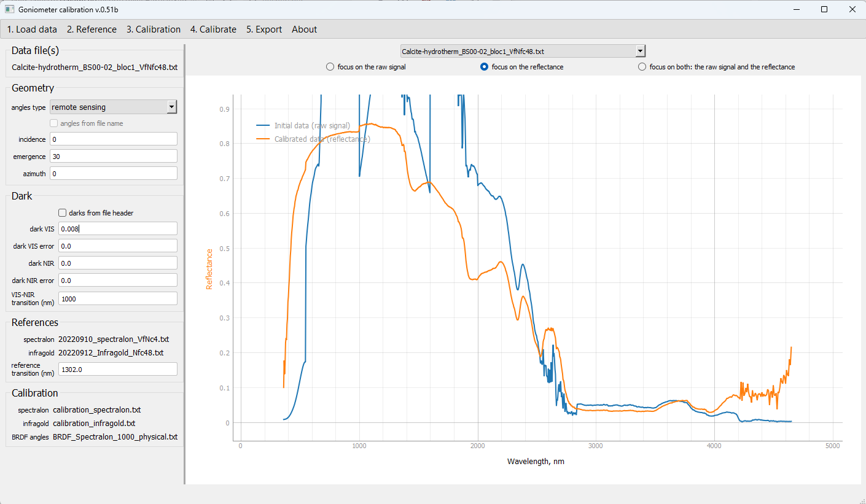Click the VIS-NIR transition input field

[118, 299]
